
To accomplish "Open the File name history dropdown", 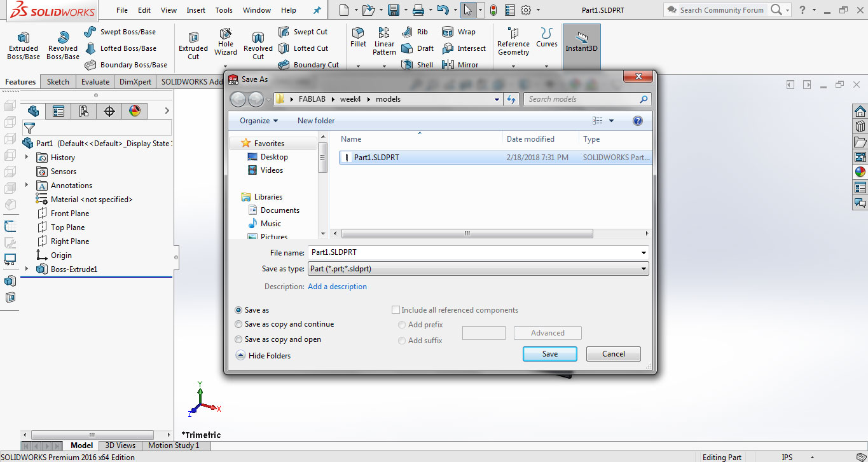I will [644, 253].
